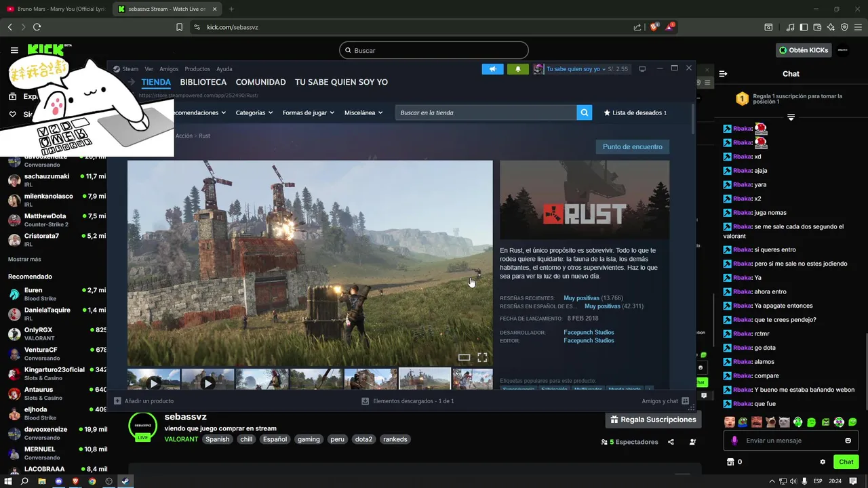868x488 pixels.
Task: Open the Ver menu in Steam
Action: [149, 69]
